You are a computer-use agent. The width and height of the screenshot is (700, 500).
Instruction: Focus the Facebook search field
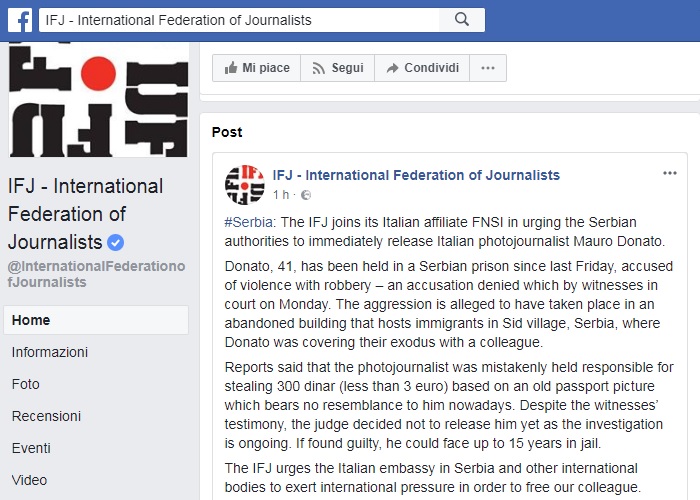(x=239, y=20)
